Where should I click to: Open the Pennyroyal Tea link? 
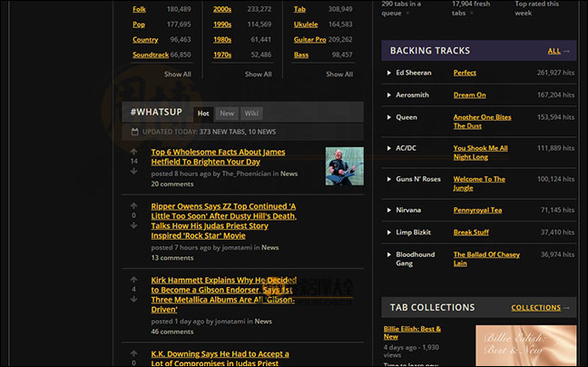(x=477, y=210)
